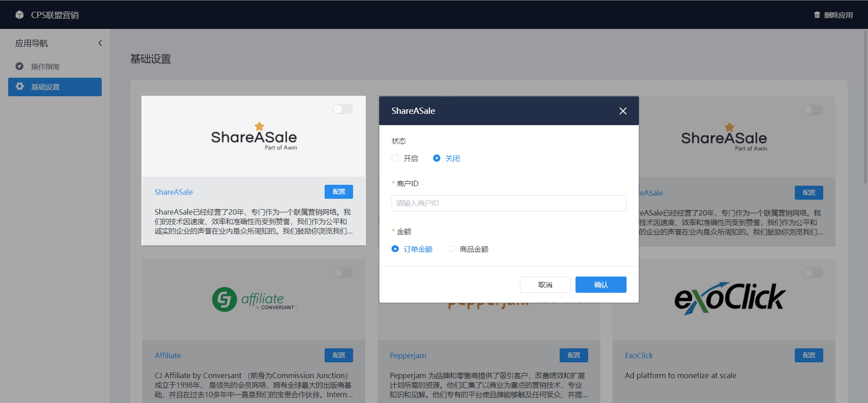Viewport: 868px width, 403px height.
Task: Click the 确认 button in the dialog
Action: click(601, 285)
